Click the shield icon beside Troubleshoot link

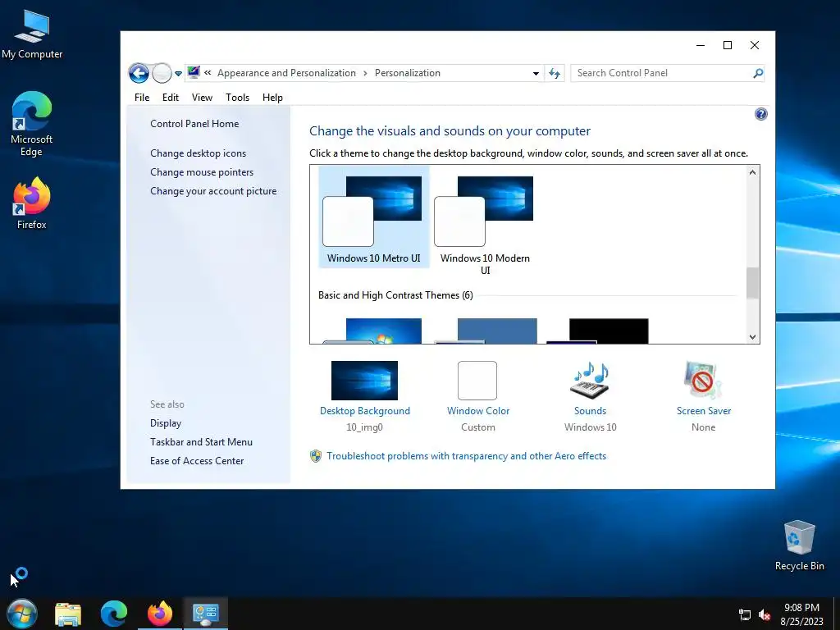click(316, 456)
